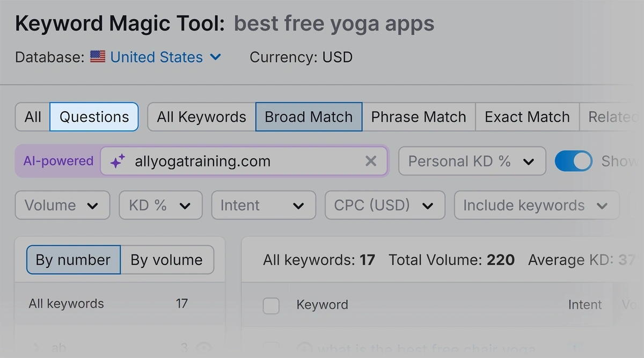This screenshot has width=644, height=358.
Task: Expand the CPC (USD) filter
Action: [x=385, y=205]
